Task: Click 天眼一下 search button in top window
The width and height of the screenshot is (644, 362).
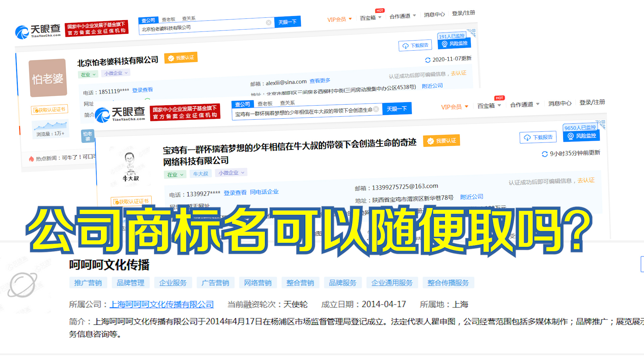Action: pos(287,22)
